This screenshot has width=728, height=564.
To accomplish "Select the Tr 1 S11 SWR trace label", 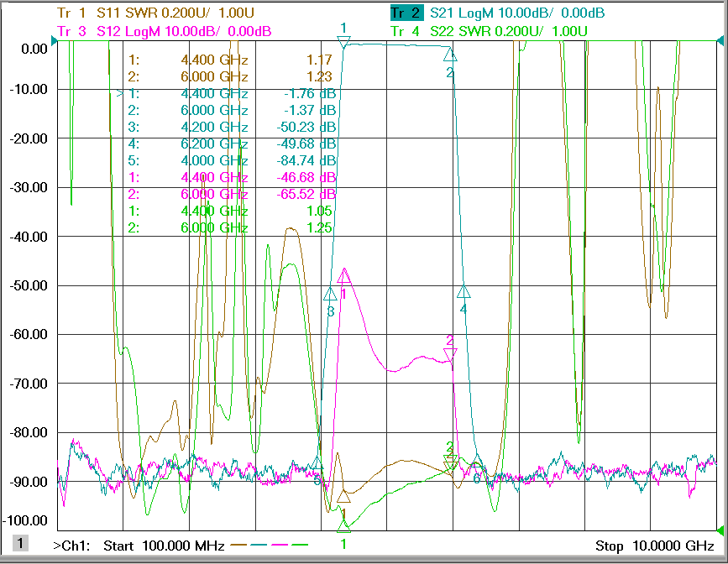I will 155,13.
